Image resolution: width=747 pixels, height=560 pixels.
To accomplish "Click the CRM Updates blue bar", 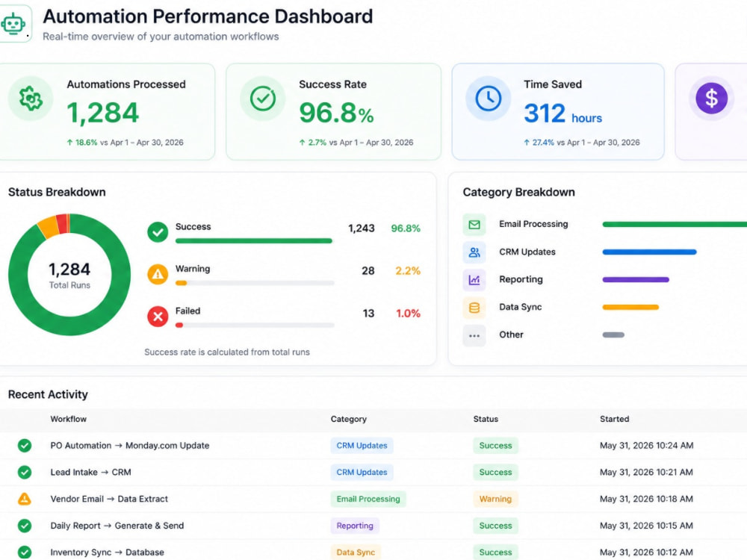I will coord(649,252).
